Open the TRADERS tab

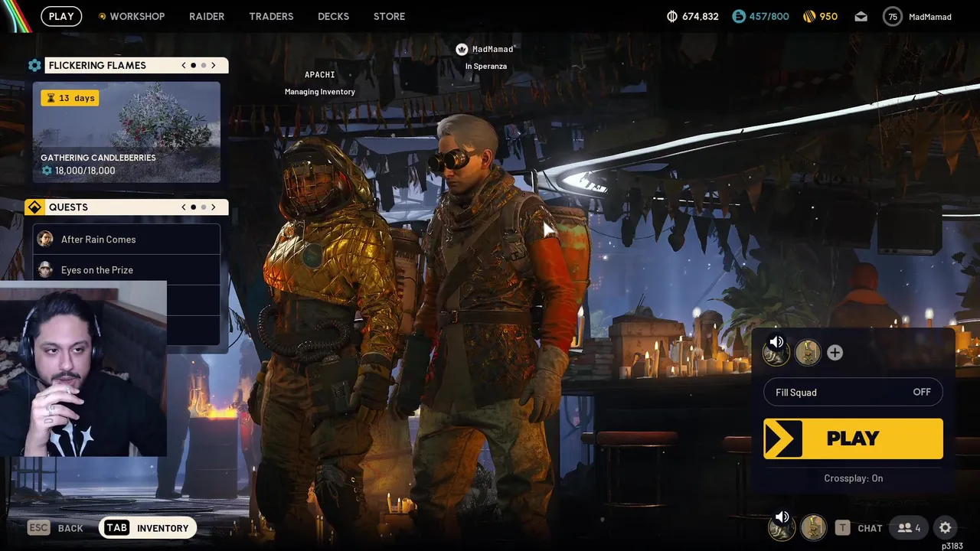pyautogui.click(x=271, y=16)
